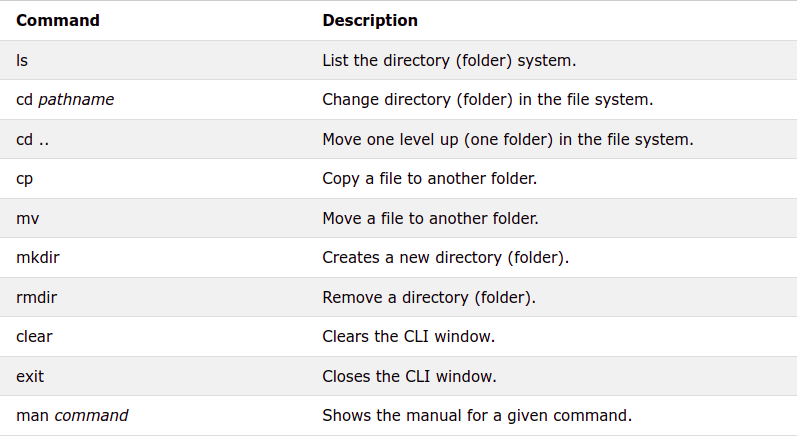Select 'Creates a new directory' description
The image size is (797, 437).
(445, 257)
